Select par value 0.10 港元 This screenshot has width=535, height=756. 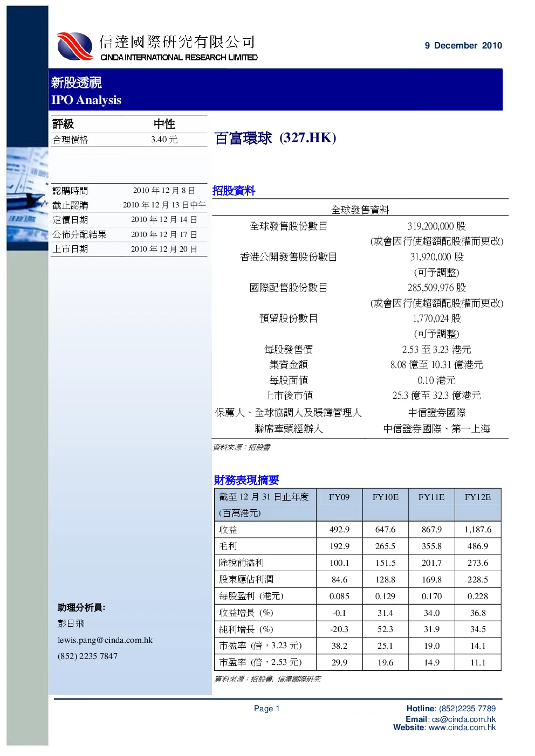437,380
